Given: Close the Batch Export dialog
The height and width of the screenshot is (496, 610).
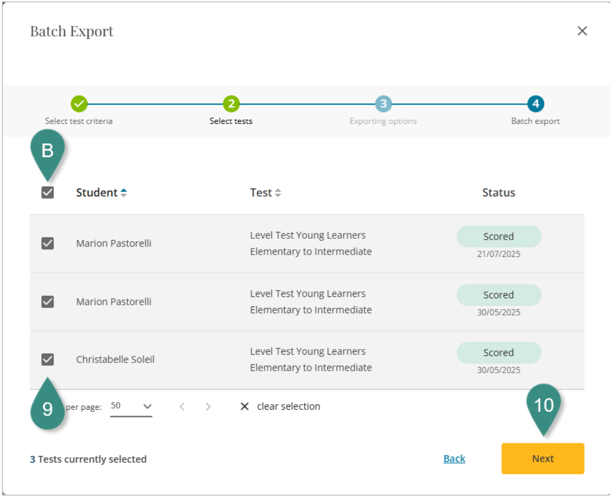Looking at the screenshot, I should pyautogui.click(x=582, y=31).
